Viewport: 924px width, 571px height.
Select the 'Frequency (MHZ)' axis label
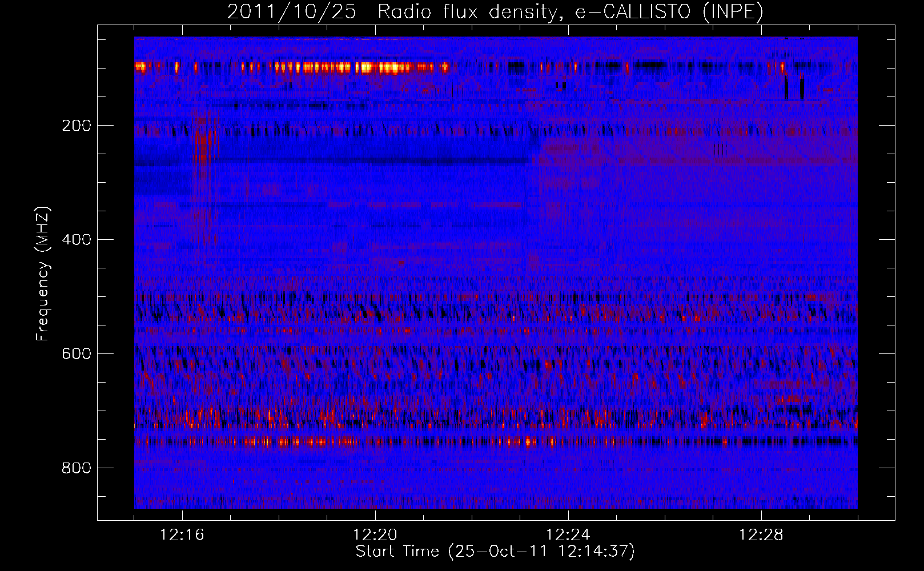point(43,274)
